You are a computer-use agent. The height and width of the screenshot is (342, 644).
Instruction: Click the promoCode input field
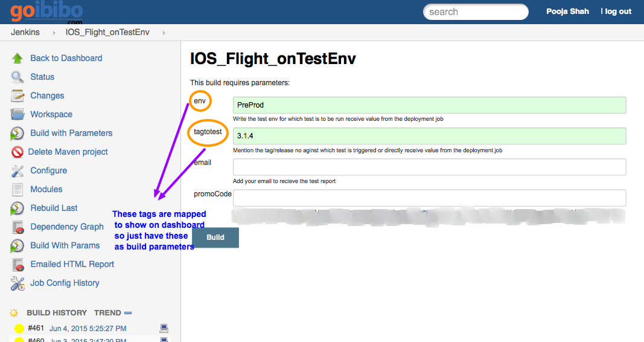[x=429, y=198]
